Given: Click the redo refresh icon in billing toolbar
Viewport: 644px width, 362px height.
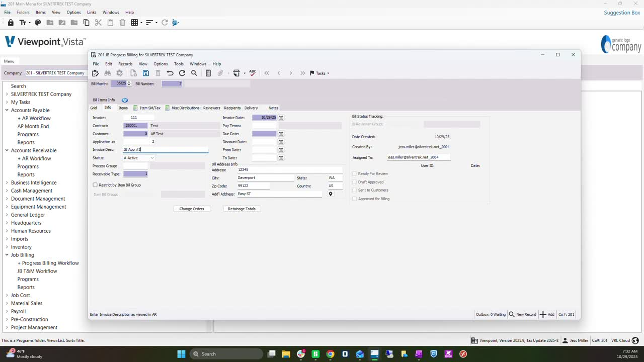Looking at the screenshot, I should coord(182,73).
